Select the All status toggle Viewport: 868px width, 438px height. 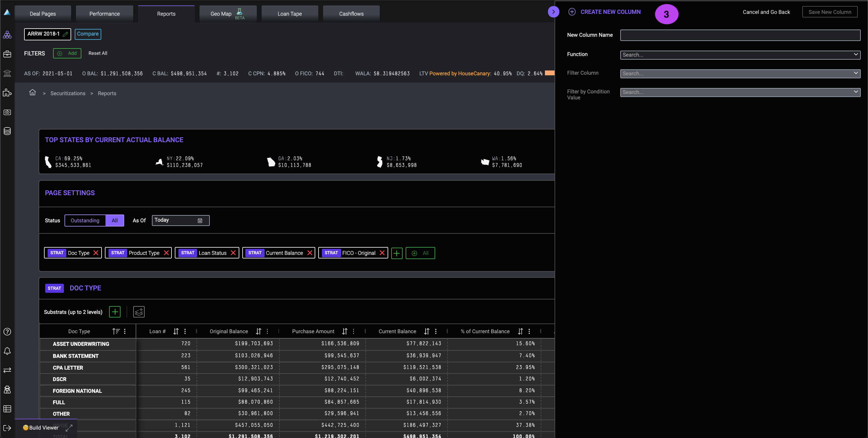(x=115, y=221)
